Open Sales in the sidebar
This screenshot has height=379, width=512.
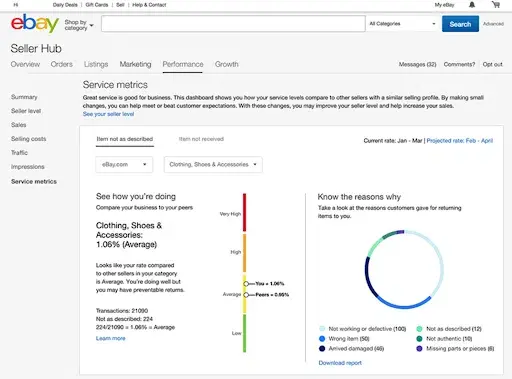click(x=19, y=125)
